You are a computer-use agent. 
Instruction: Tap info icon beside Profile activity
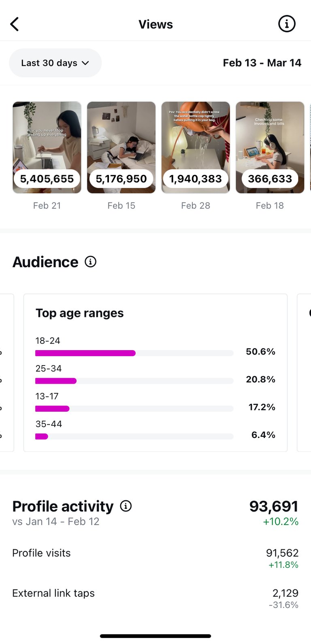(x=126, y=506)
